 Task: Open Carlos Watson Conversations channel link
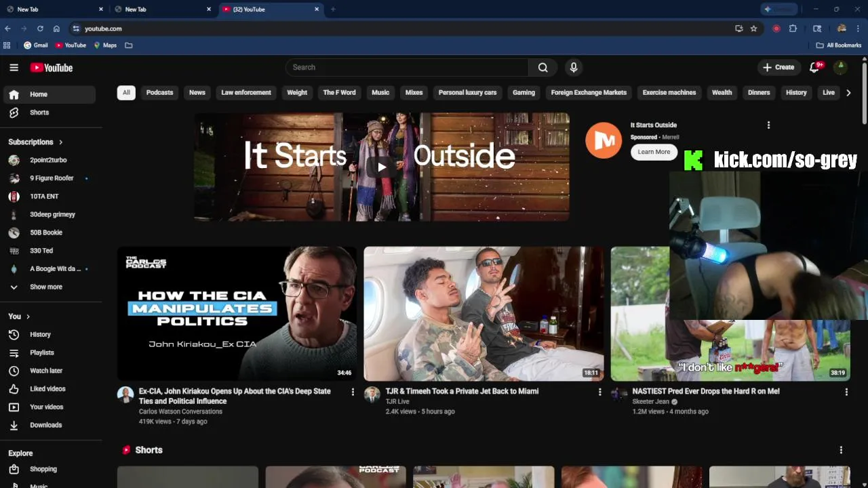pyautogui.click(x=180, y=411)
